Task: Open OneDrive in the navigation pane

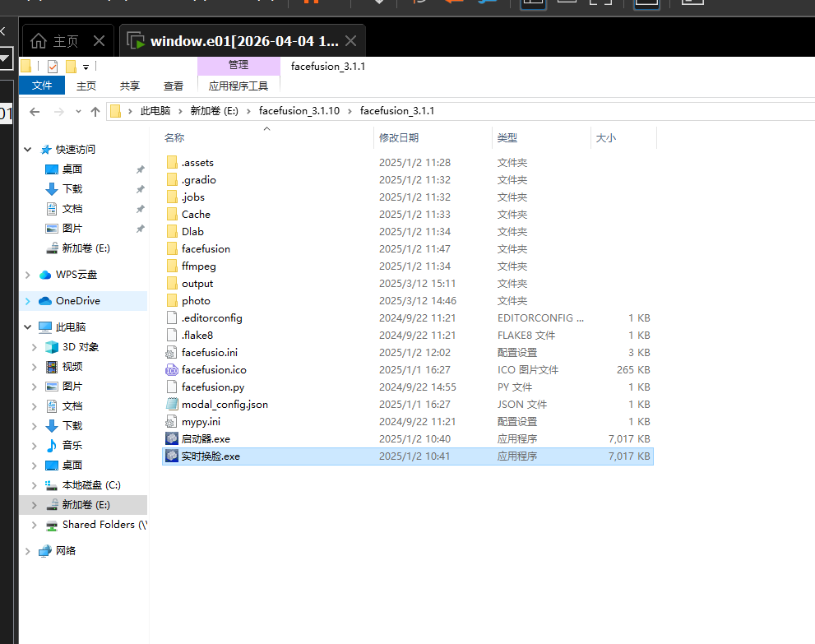Action: point(78,300)
